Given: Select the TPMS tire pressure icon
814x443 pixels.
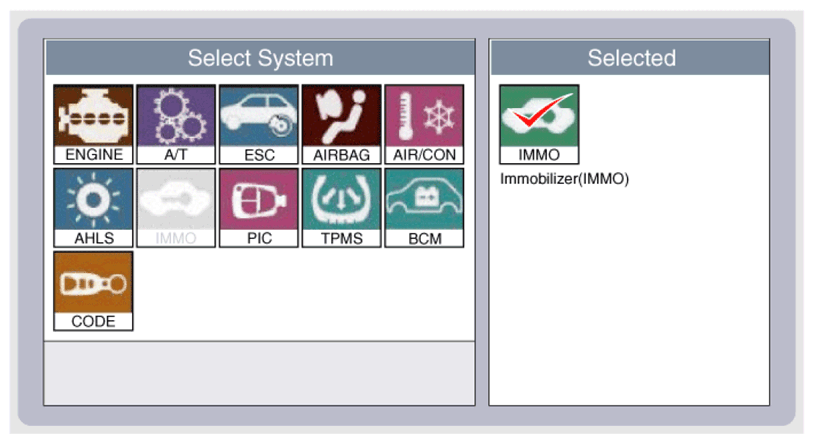Looking at the screenshot, I should tap(342, 208).
